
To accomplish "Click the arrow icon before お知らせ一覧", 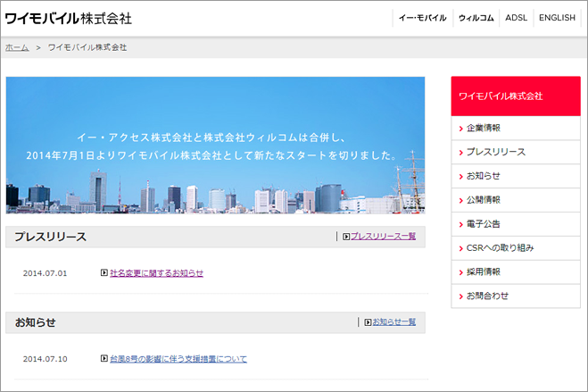I will pyautogui.click(x=368, y=322).
